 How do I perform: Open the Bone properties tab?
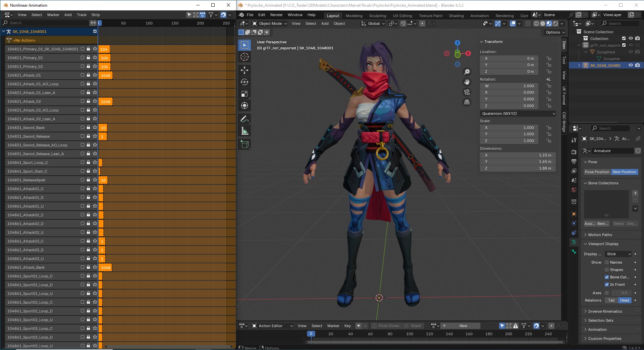pyautogui.click(x=574, y=251)
